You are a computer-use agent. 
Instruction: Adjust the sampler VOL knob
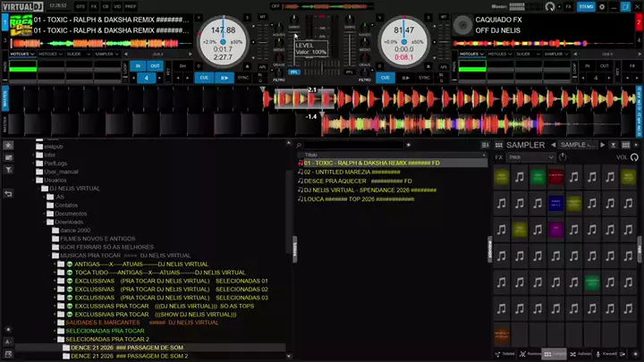click(x=634, y=157)
